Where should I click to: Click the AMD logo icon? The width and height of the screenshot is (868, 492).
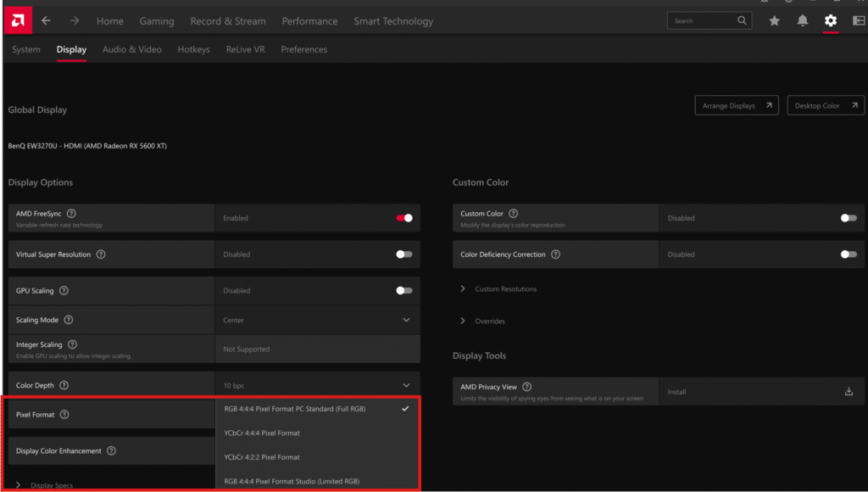18,20
